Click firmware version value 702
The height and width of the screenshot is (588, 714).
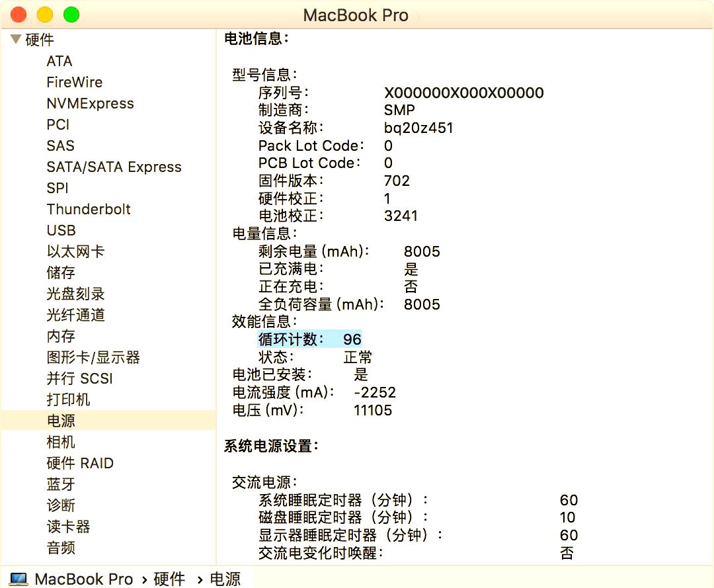coord(397,181)
